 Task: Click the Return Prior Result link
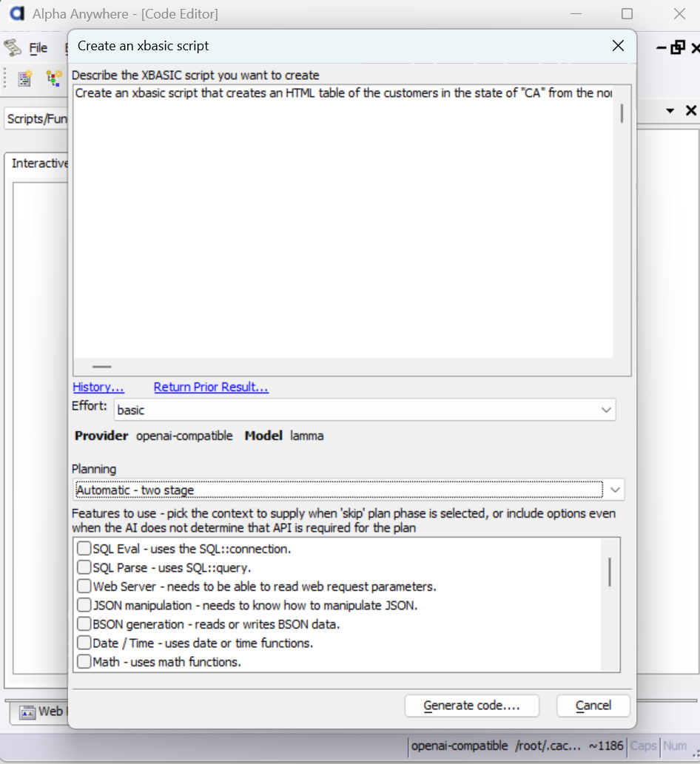point(211,387)
